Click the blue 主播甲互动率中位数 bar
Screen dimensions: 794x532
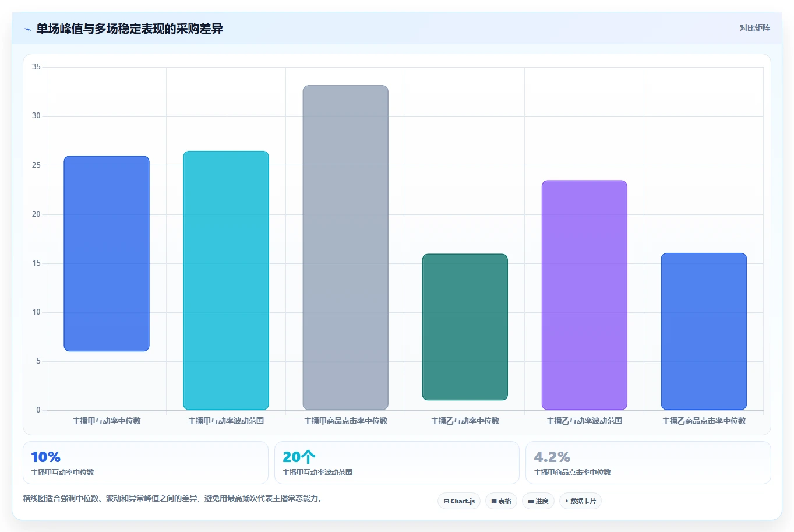(107, 253)
